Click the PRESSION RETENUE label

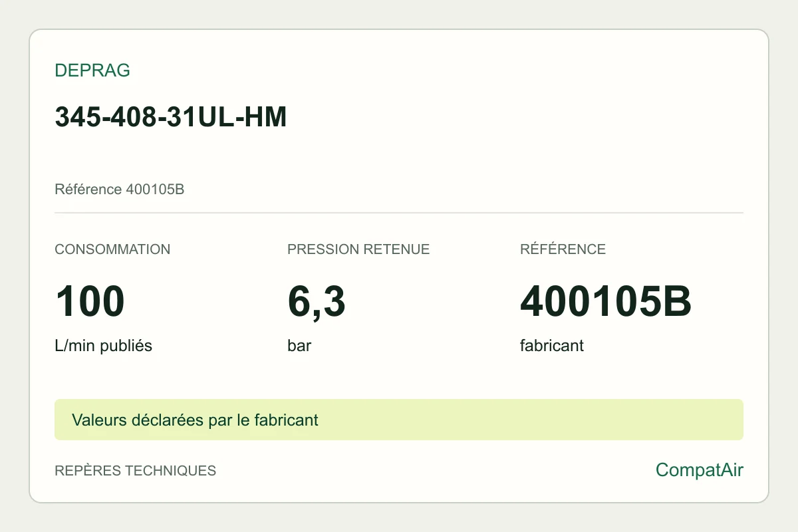pyautogui.click(x=358, y=249)
